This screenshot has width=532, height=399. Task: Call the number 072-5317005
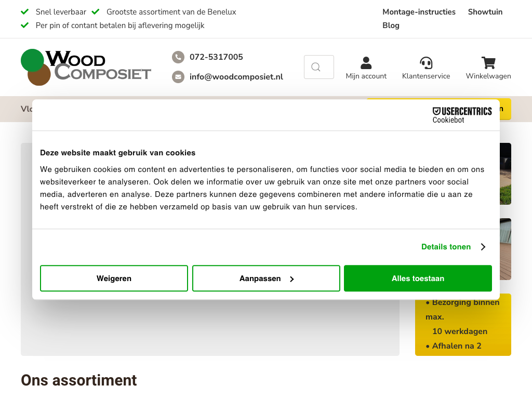click(216, 57)
